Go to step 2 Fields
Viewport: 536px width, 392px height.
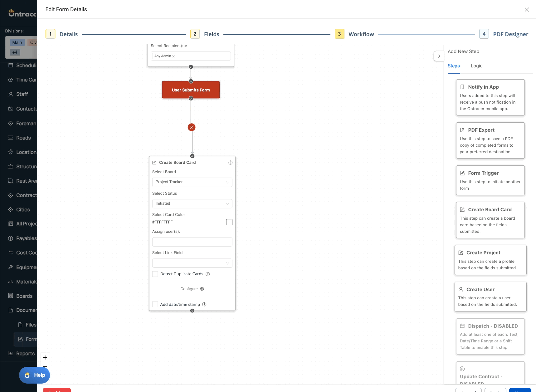(205, 34)
